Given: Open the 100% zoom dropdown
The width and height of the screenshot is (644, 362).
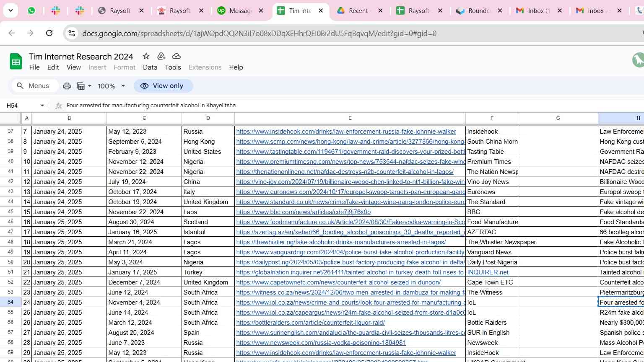Looking at the screenshot, I should [112, 86].
